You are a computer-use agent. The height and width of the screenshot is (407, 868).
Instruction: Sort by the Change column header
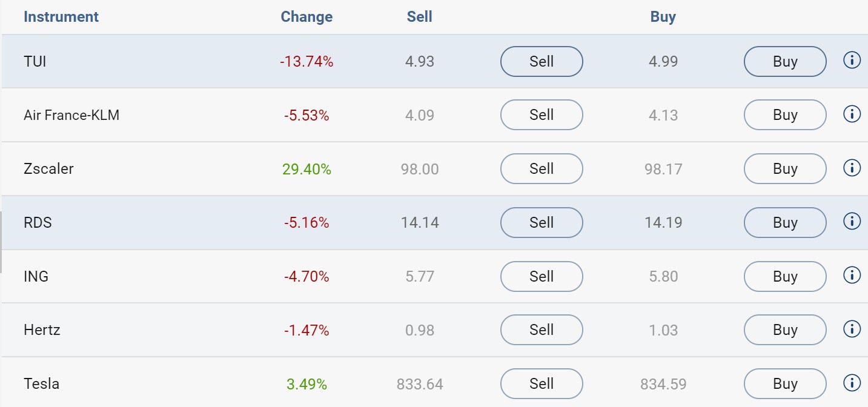tap(306, 16)
